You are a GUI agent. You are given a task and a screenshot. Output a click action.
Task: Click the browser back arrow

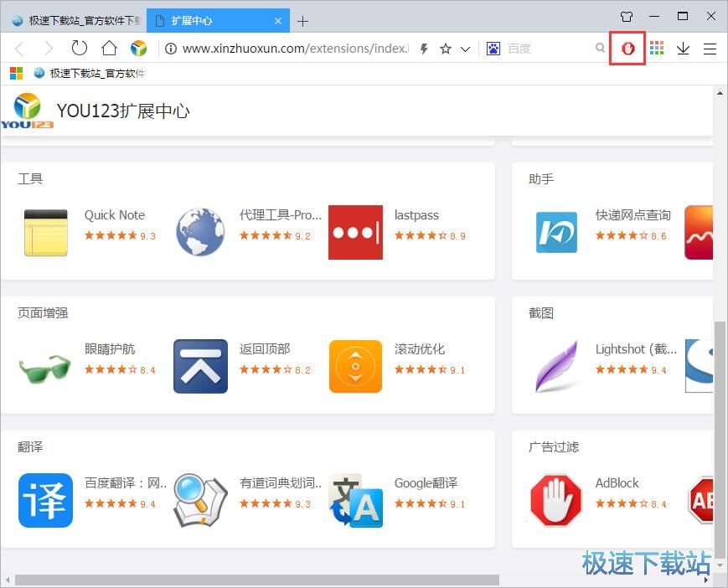tap(19, 49)
